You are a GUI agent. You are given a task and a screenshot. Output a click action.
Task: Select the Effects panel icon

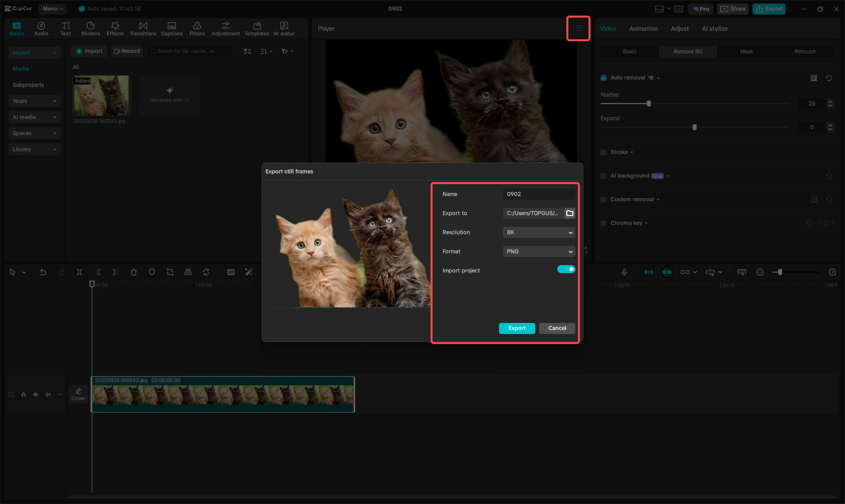[115, 28]
